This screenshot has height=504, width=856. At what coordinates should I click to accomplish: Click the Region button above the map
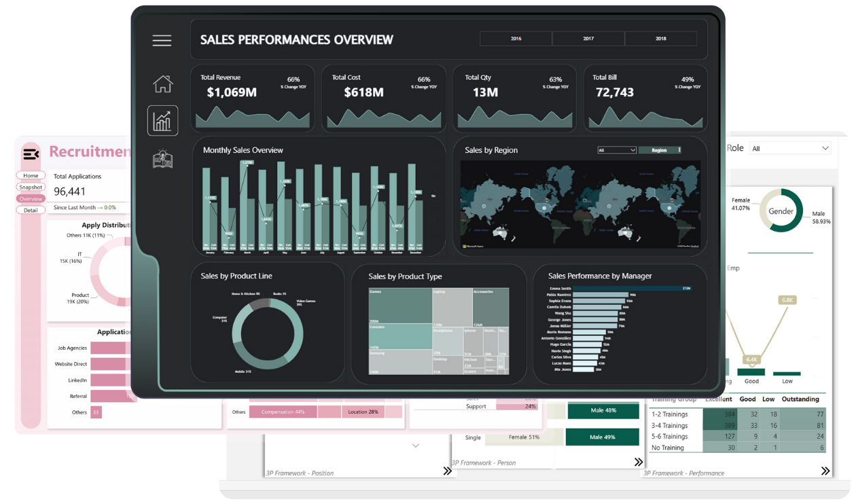659,150
